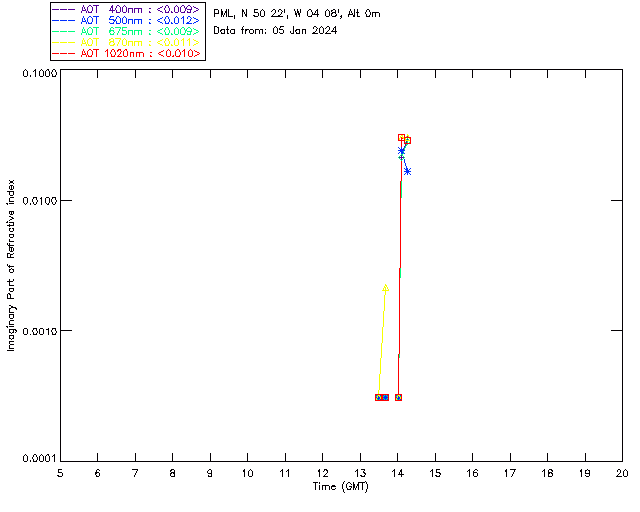This screenshot has width=640, height=512.
Task: Click the PML station location text
Action: tap(297, 14)
